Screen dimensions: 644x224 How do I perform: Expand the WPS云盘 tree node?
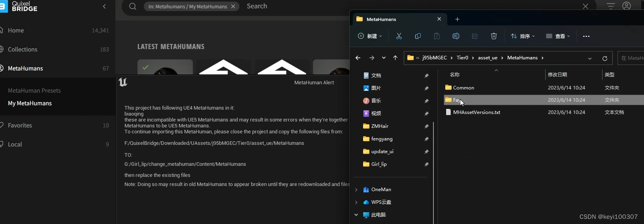coord(356,202)
